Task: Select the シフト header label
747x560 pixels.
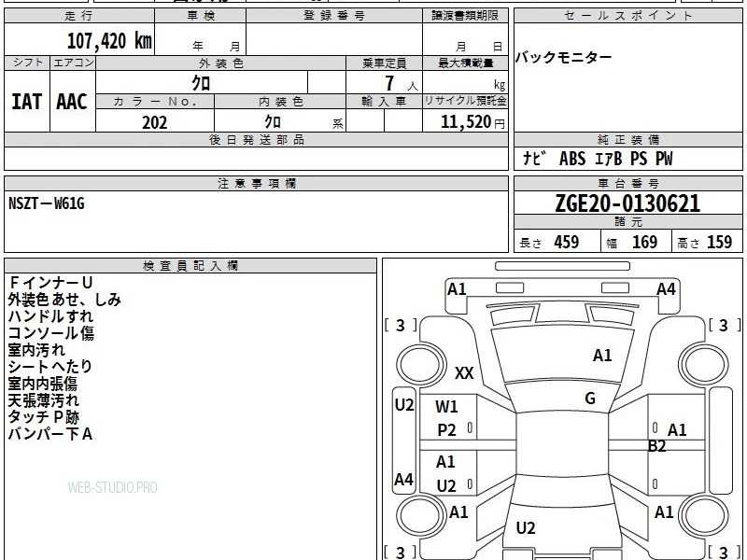Action: pyautogui.click(x=27, y=63)
